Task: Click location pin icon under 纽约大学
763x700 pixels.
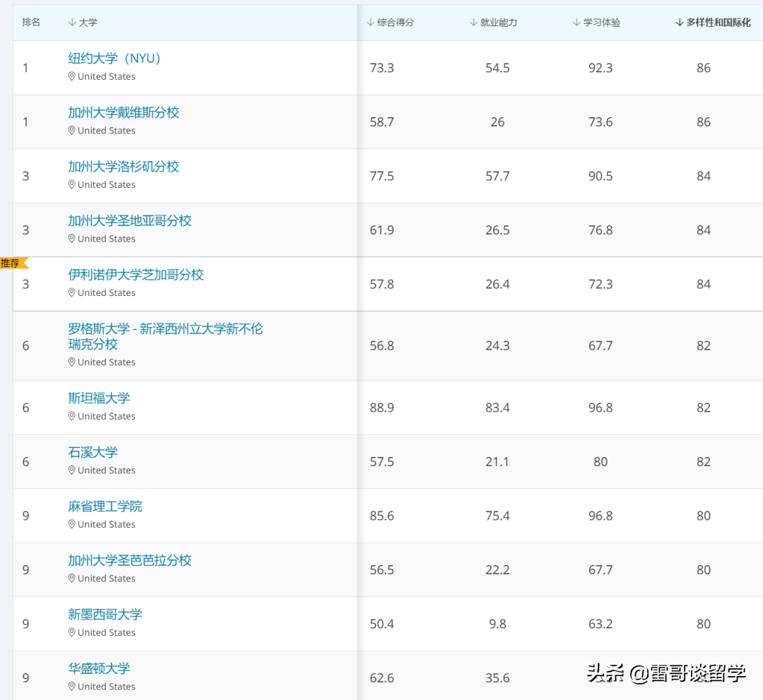Action: coord(71,76)
